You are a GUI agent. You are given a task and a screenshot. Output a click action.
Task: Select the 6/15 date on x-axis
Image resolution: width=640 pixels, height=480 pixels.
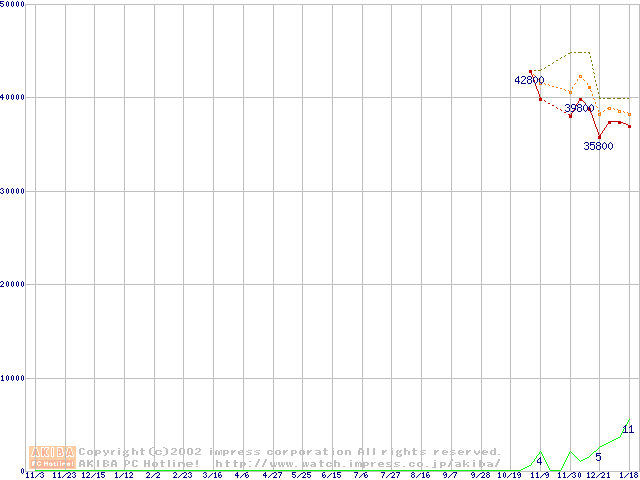pos(332,475)
